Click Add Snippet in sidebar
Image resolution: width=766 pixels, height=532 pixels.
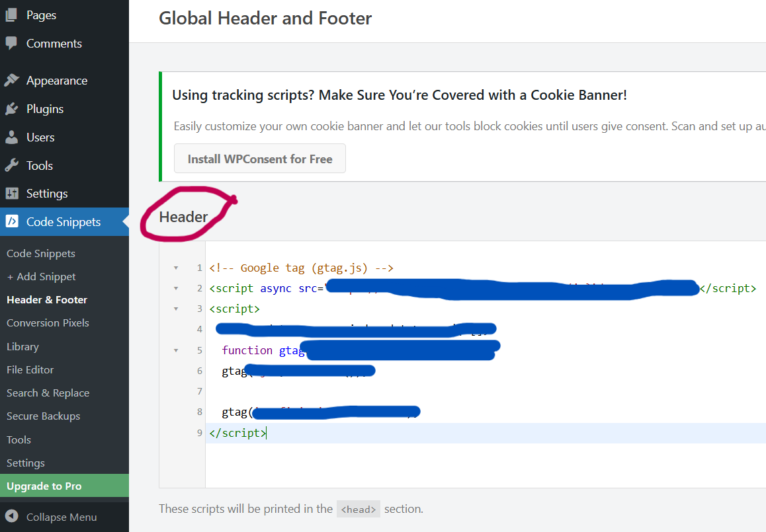[40, 276]
